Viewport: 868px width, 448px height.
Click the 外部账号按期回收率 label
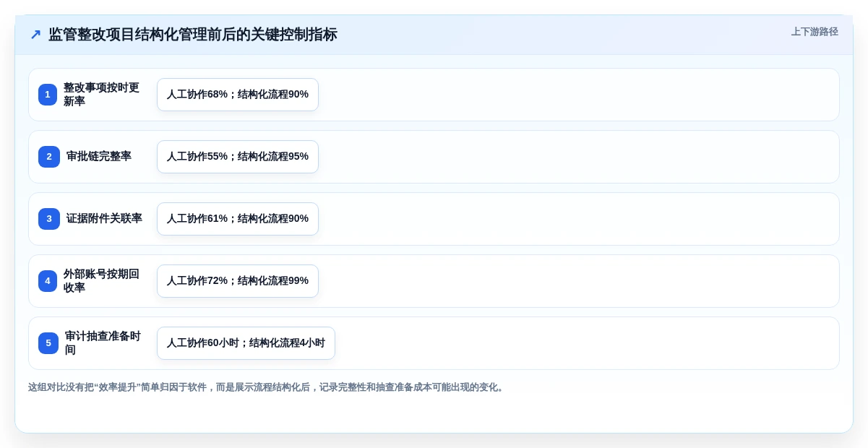[101, 281]
